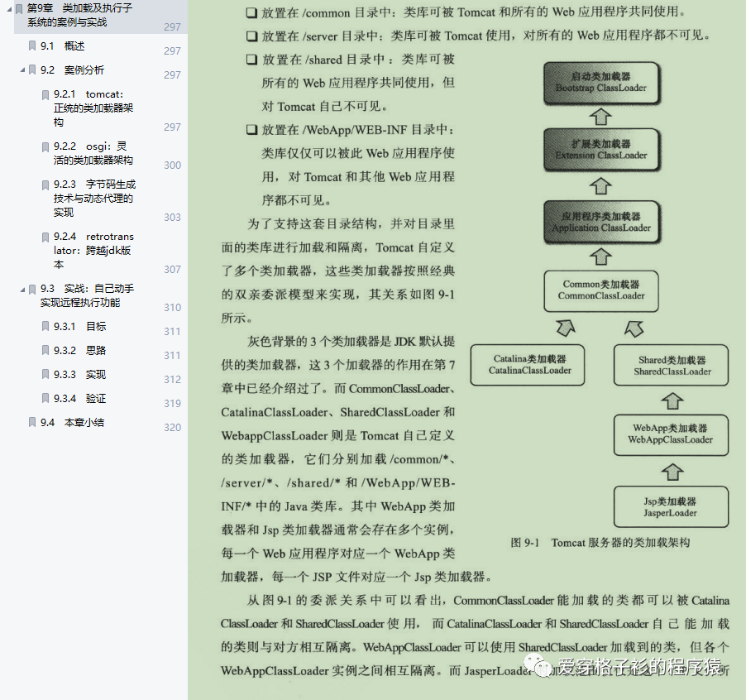Click bookmark icon beside 9.4 本章小结
Screen dimensions: 746x700
(32, 422)
